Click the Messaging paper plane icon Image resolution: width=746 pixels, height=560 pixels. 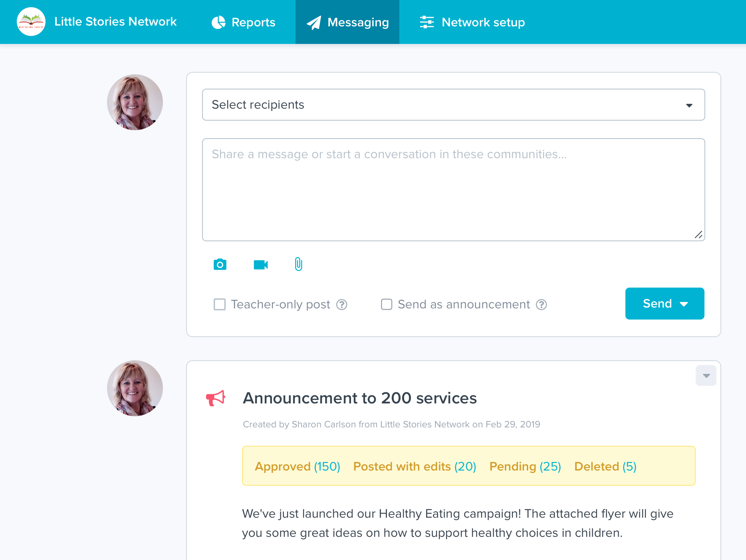314,22
